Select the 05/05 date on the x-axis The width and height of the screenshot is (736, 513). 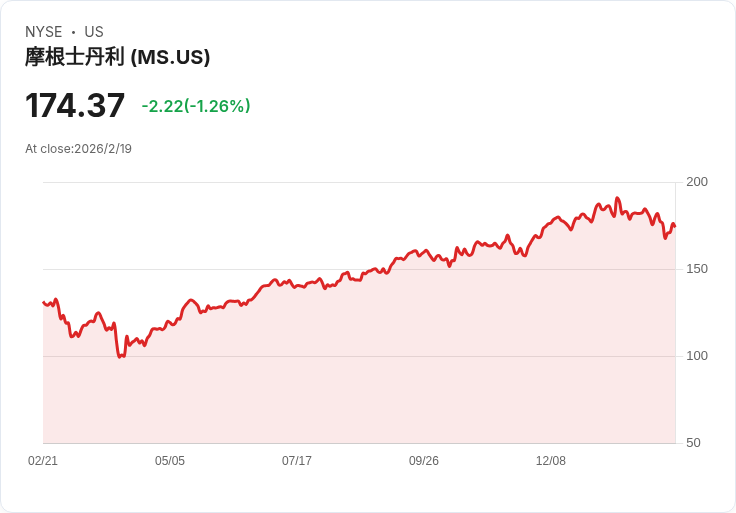point(170,461)
